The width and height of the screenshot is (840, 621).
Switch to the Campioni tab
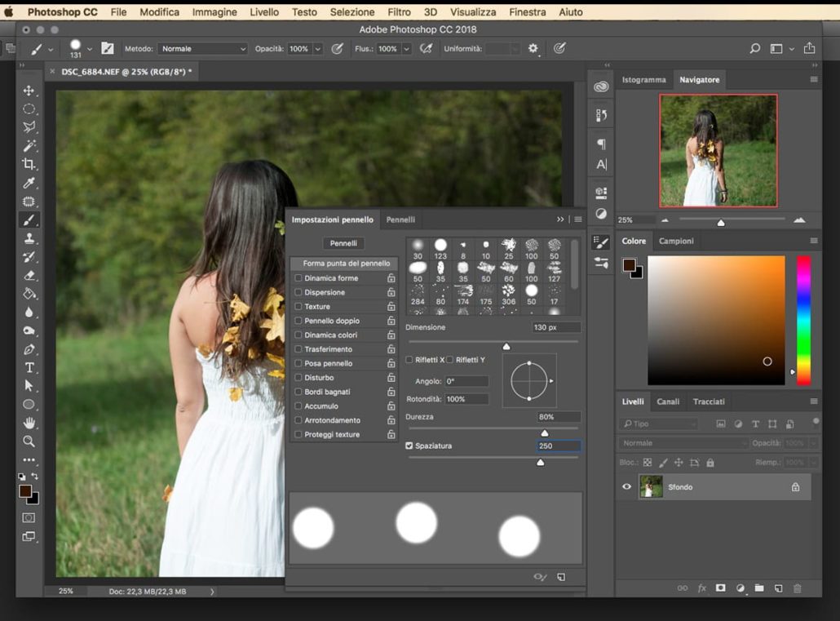(x=676, y=241)
